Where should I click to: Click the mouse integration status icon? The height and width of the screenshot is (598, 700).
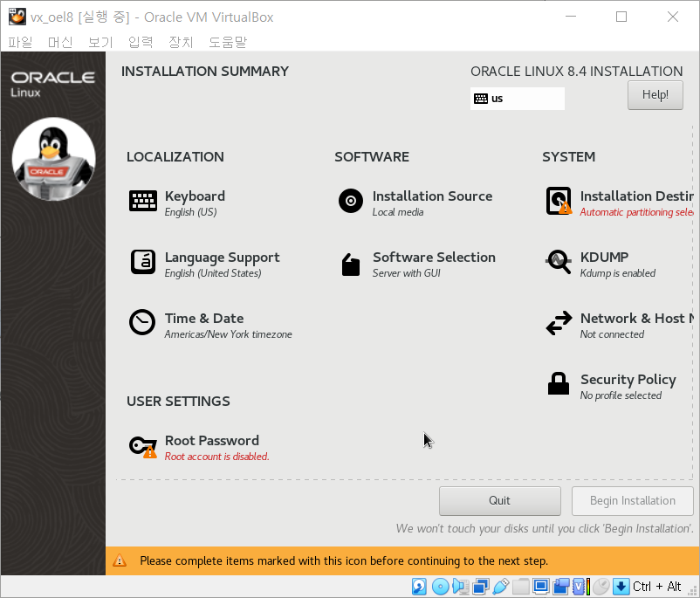pyautogui.click(x=601, y=587)
